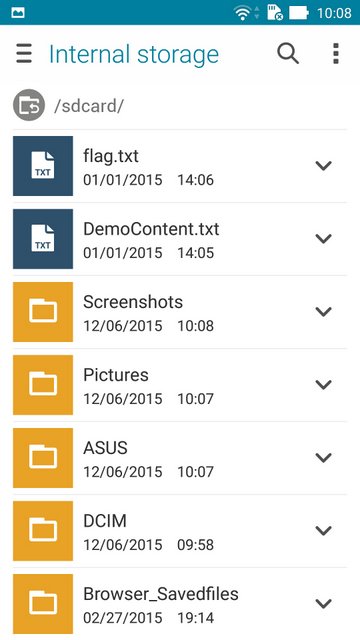Expand options chevron for ASUS folder
Viewport: 360px width, 640px height.
click(323, 458)
